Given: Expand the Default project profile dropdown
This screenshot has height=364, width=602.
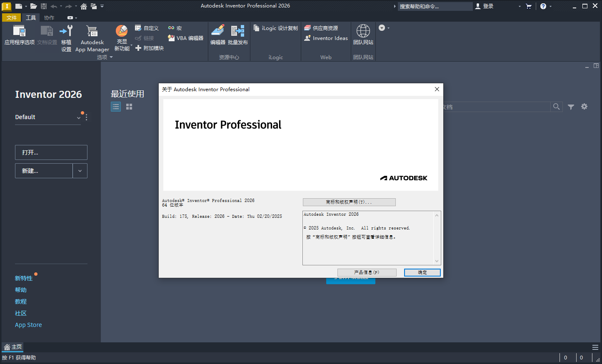Looking at the screenshot, I should coord(78,118).
